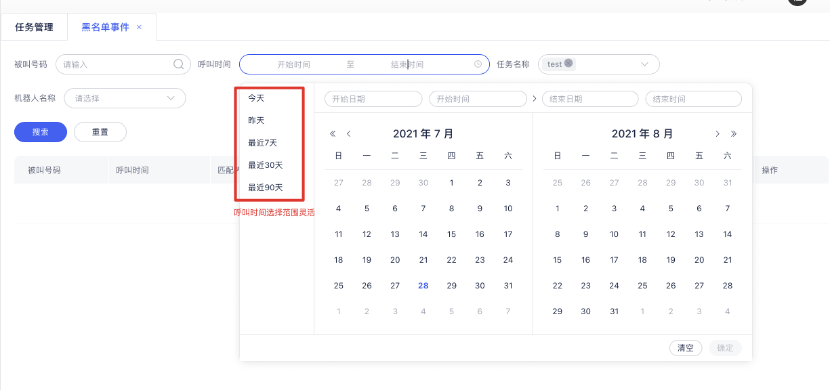Click the 结束时间 field in the picker panel
Image resolution: width=830 pixels, height=390 pixels.
pyautogui.click(x=693, y=99)
